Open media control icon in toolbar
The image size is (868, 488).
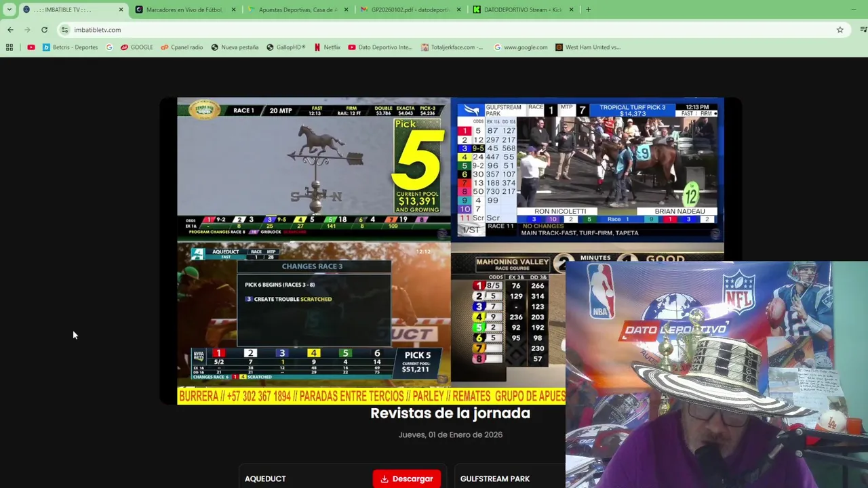[863, 30]
